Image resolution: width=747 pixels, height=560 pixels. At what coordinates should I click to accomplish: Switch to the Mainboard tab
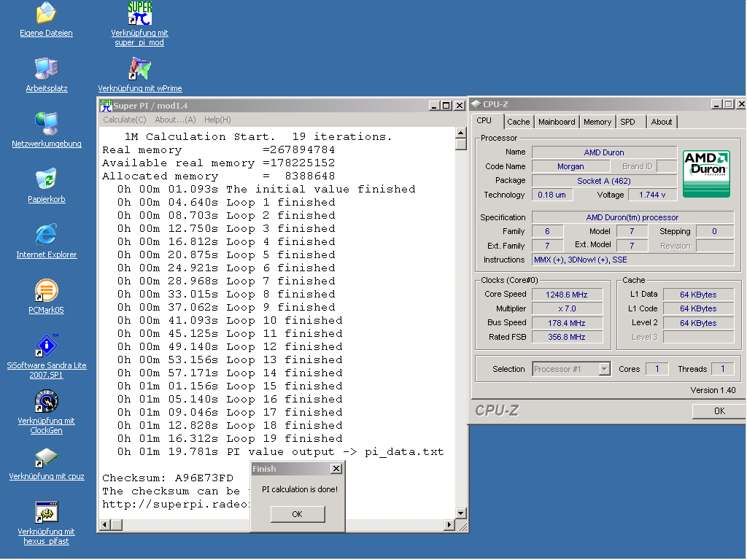[557, 122]
